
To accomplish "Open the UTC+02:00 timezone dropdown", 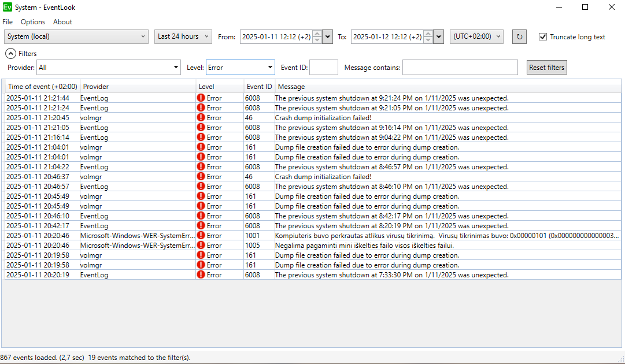I will pyautogui.click(x=476, y=37).
